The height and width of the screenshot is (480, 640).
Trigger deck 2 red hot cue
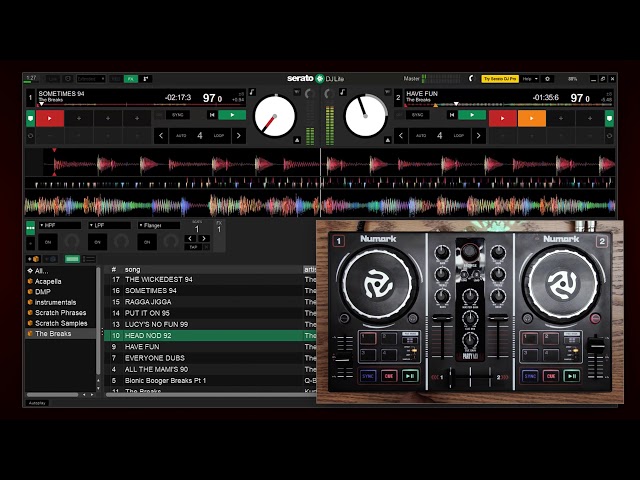tap(502, 118)
